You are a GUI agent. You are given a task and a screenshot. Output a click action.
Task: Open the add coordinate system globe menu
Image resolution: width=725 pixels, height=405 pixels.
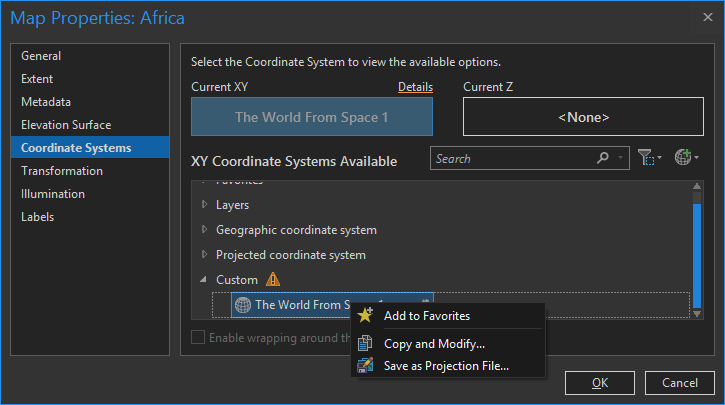(684, 158)
